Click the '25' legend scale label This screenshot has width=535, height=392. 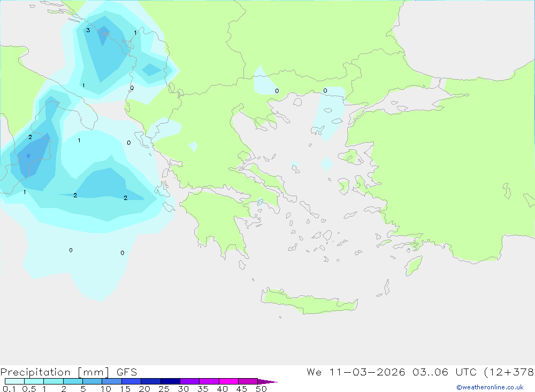click(164, 389)
